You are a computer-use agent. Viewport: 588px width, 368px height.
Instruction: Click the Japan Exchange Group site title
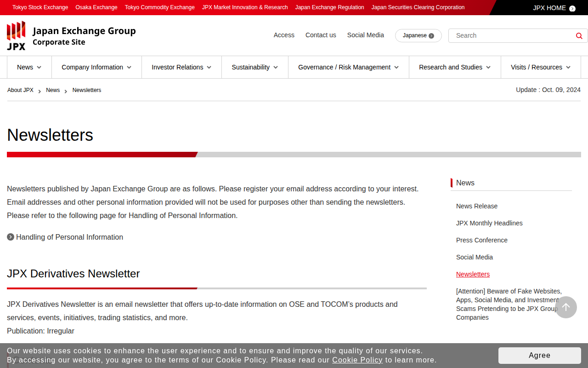click(84, 36)
